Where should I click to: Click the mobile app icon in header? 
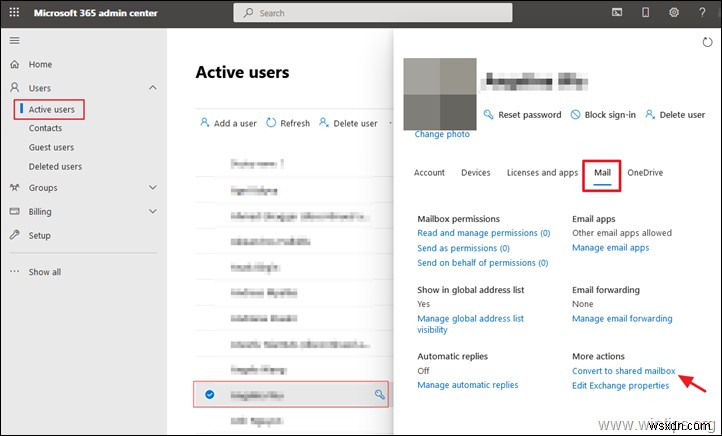coord(643,13)
